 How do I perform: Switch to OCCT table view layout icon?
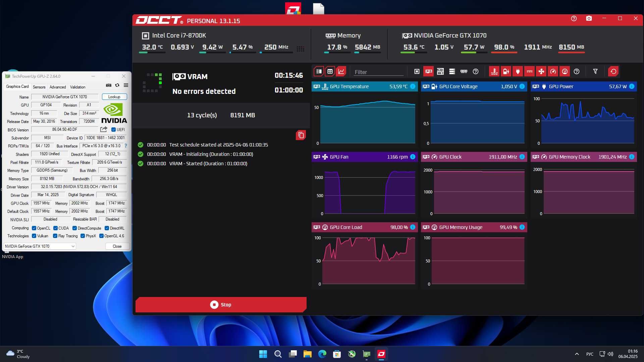(330, 71)
